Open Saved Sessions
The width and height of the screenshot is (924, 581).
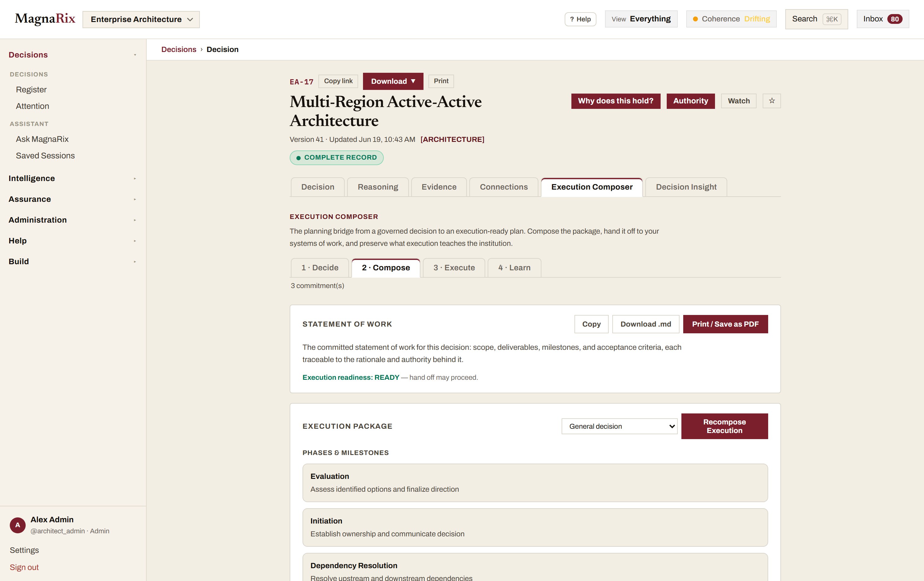tap(45, 156)
